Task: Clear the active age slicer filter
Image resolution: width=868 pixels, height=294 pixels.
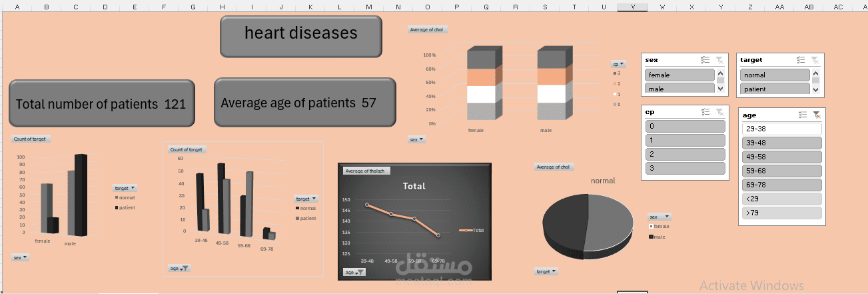Action: click(x=817, y=115)
